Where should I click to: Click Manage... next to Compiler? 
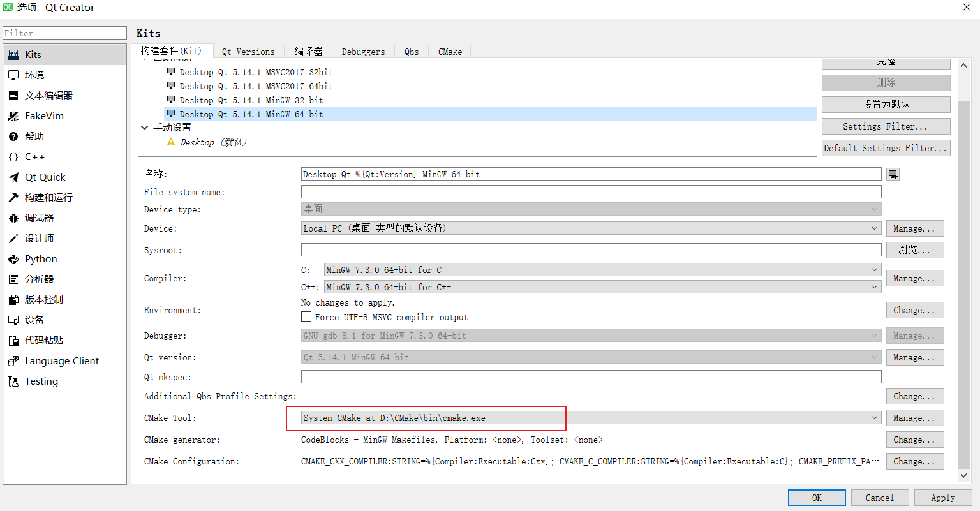click(x=915, y=278)
